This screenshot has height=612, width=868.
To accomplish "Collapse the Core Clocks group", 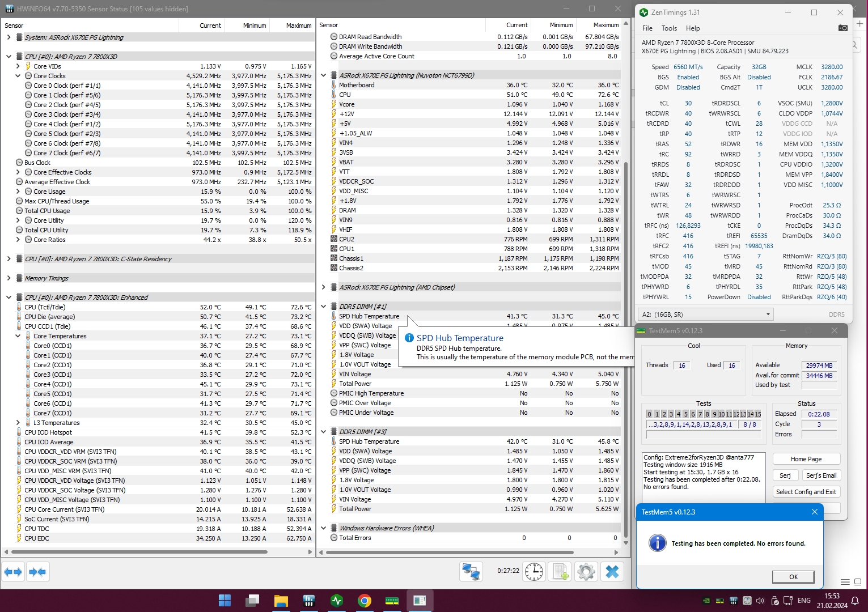I will coord(18,76).
